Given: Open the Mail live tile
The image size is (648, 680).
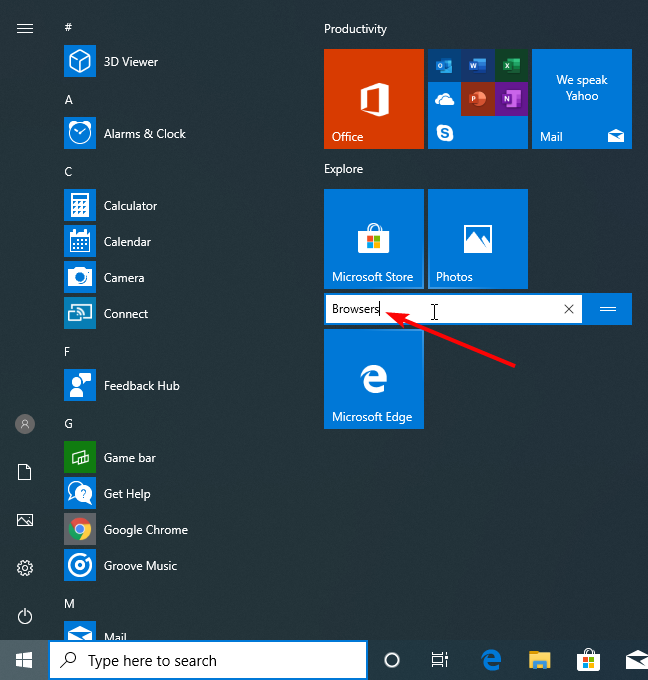Looking at the screenshot, I should click(x=582, y=99).
